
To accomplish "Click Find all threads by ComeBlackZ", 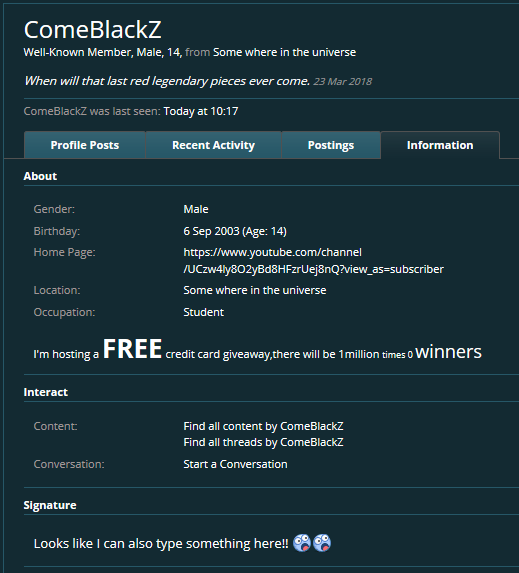I will (x=263, y=442).
